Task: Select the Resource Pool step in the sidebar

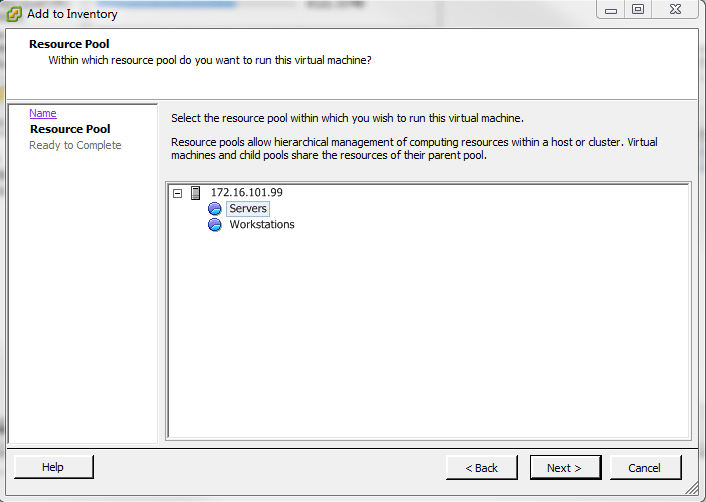Action: [x=70, y=129]
